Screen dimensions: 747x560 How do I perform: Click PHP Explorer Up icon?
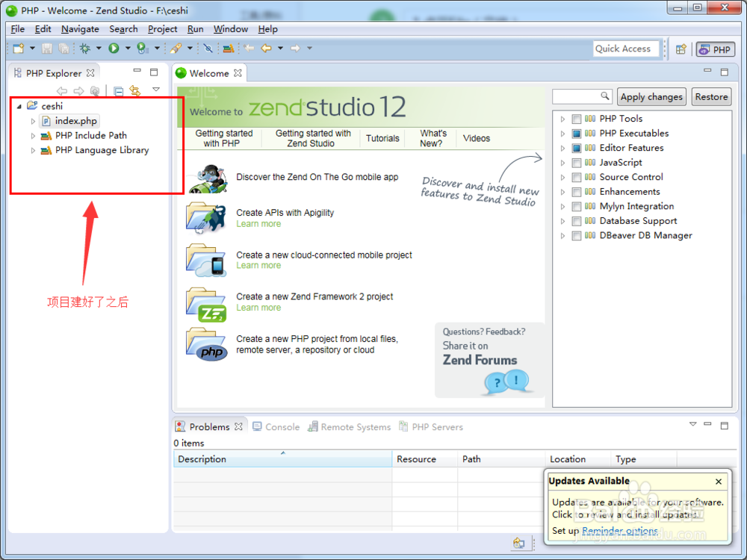point(95,90)
